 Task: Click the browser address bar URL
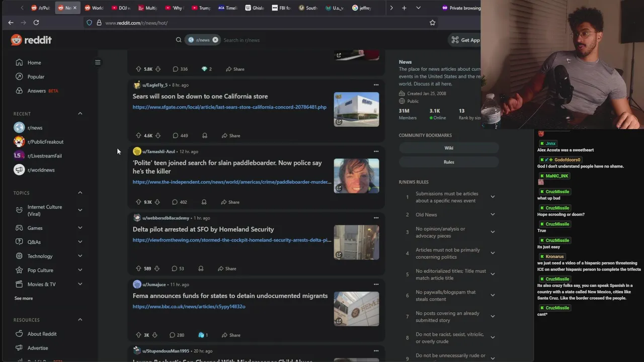pos(136,23)
